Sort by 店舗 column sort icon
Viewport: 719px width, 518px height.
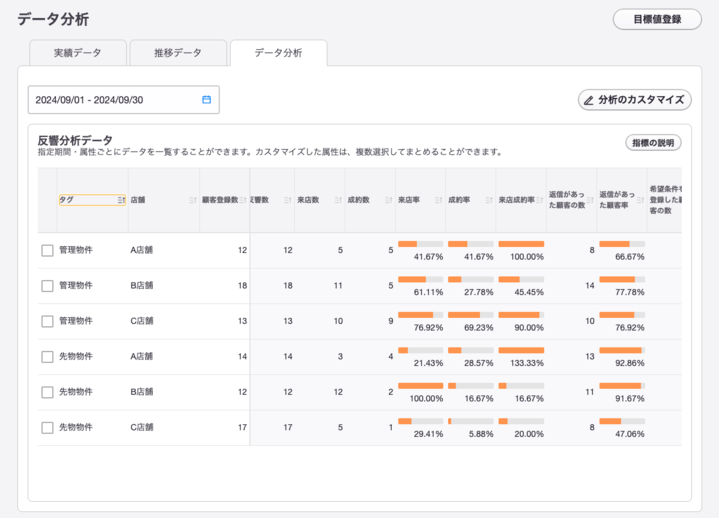click(193, 200)
